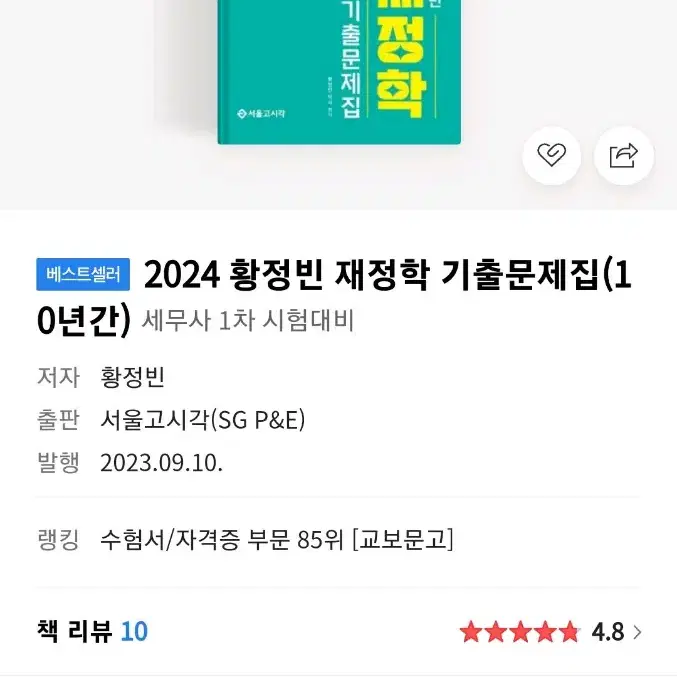The height and width of the screenshot is (677, 677).
Task: Tap the heart wishlist icon
Action: (551, 155)
